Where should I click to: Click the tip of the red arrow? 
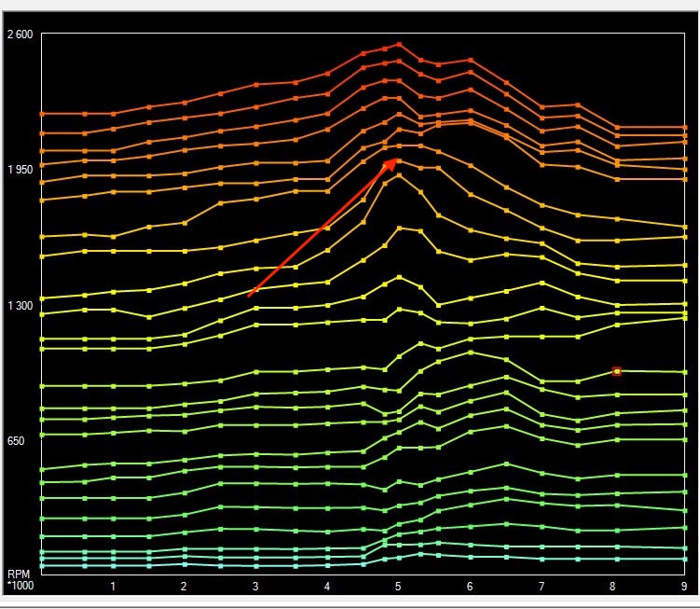[398, 159]
